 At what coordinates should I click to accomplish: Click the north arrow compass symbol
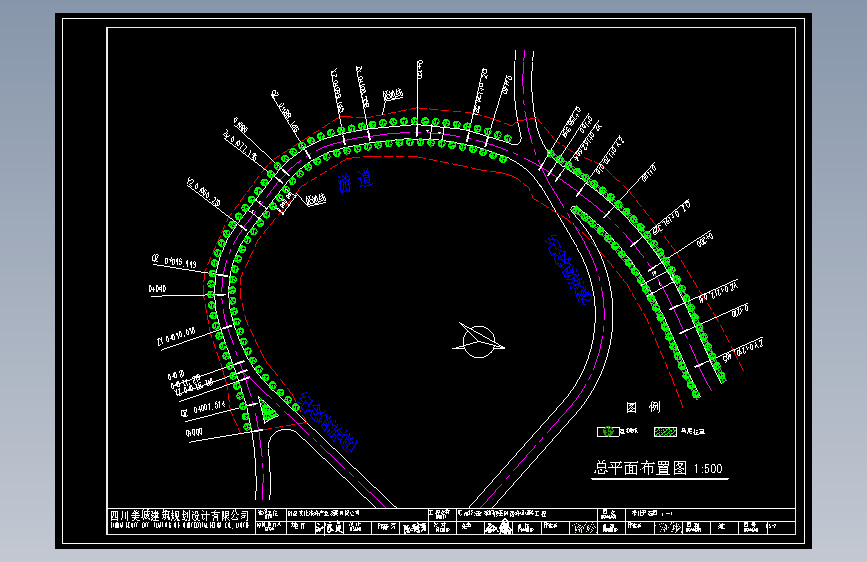click(479, 340)
